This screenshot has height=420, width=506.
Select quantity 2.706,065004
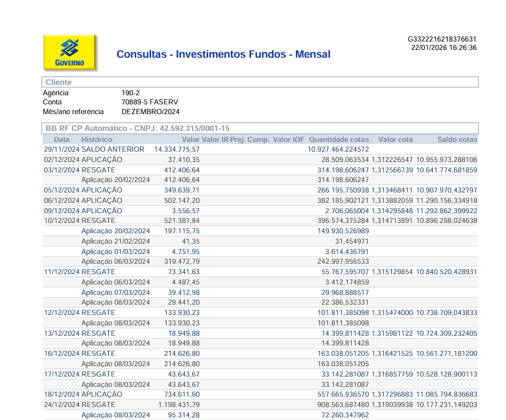coord(347,211)
